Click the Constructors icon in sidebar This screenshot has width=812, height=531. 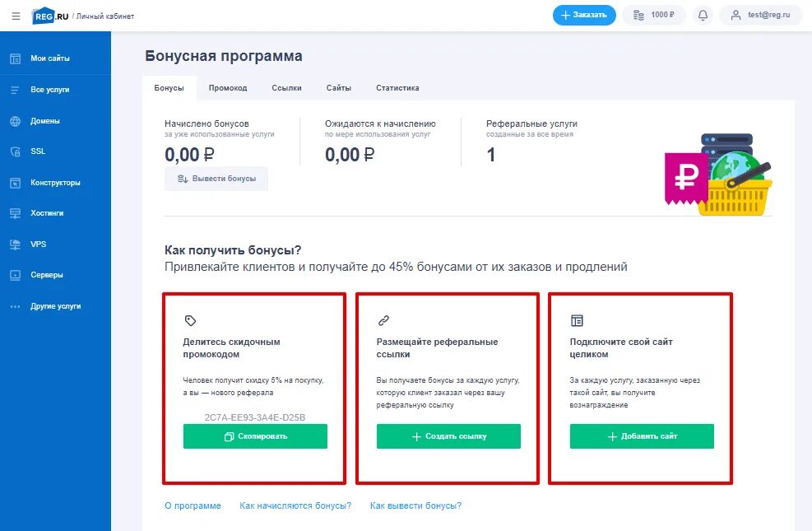(x=15, y=183)
